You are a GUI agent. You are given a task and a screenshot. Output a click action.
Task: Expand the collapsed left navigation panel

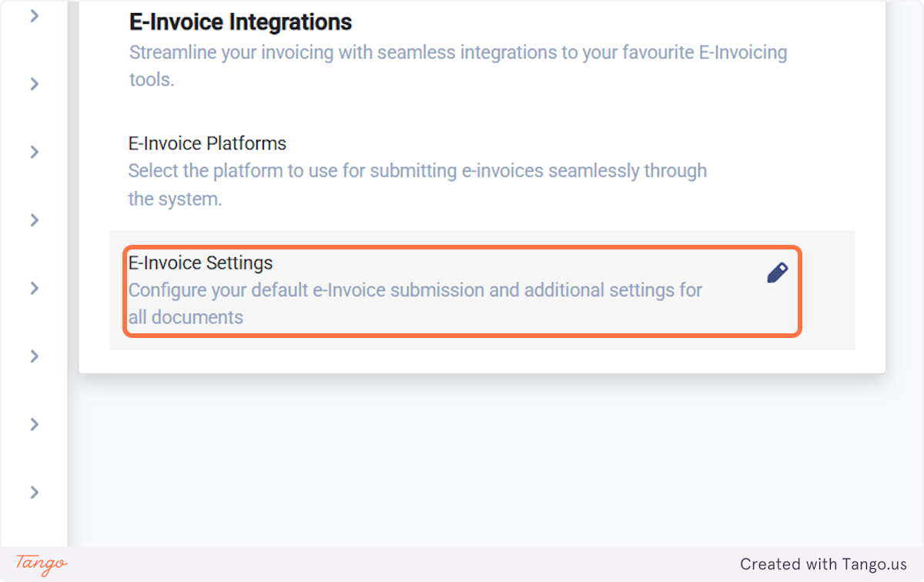coord(34,15)
